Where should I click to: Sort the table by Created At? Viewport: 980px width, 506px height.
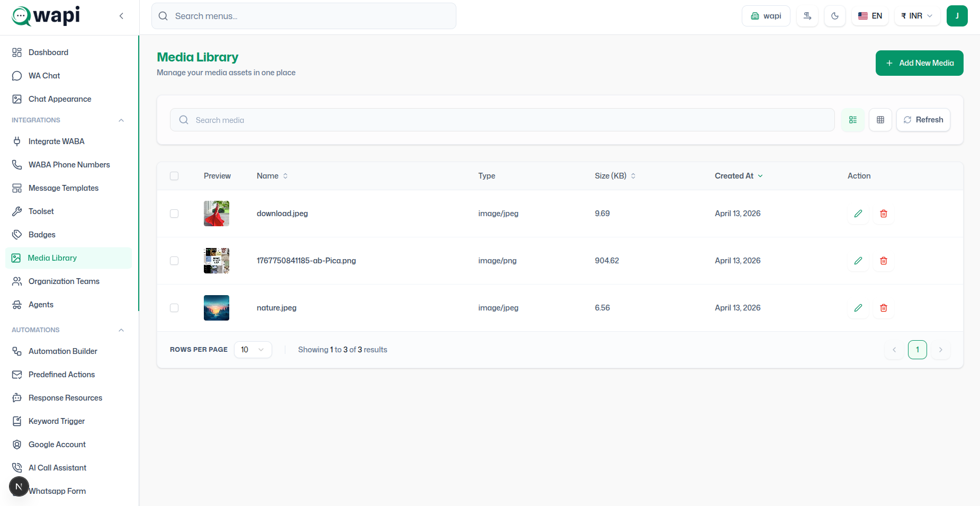739,176
